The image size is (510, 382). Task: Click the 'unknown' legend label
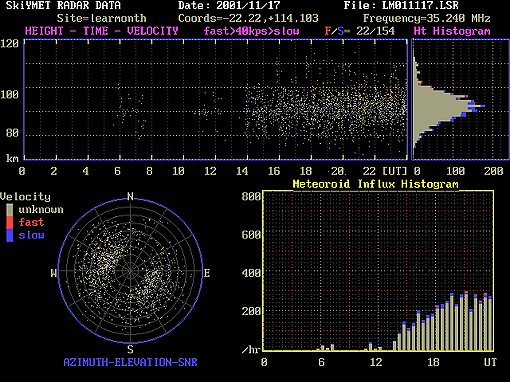(x=41, y=210)
